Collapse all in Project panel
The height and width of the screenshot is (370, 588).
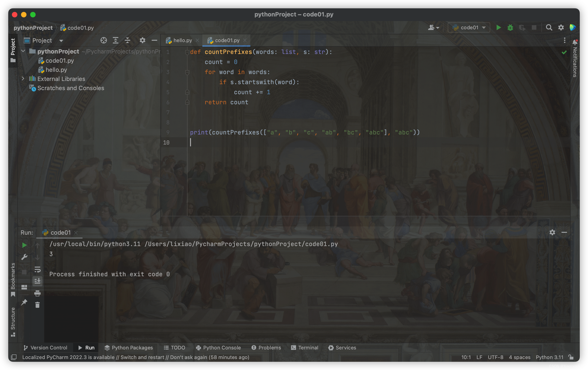pos(127,40)
